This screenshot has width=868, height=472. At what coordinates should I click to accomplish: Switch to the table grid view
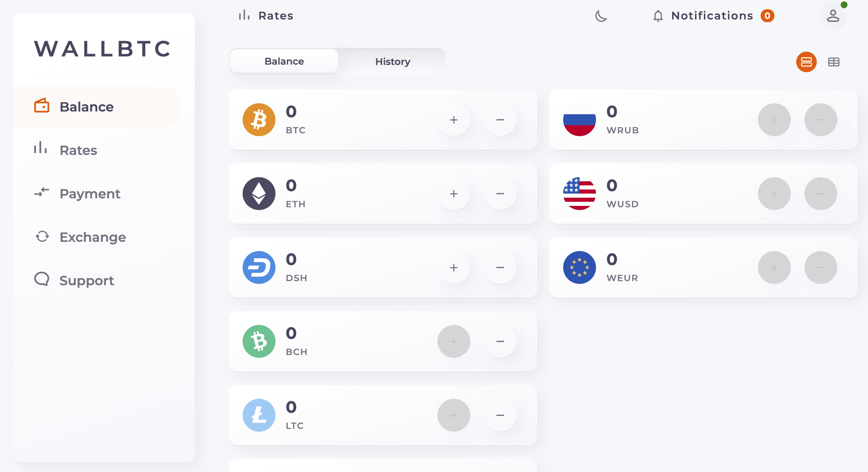click(833, 62)
